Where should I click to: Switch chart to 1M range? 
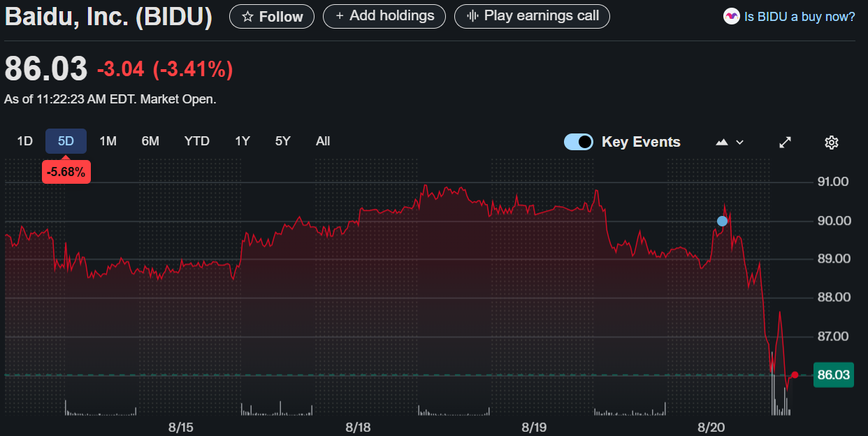pyautogui.click(x=108, y=141)
